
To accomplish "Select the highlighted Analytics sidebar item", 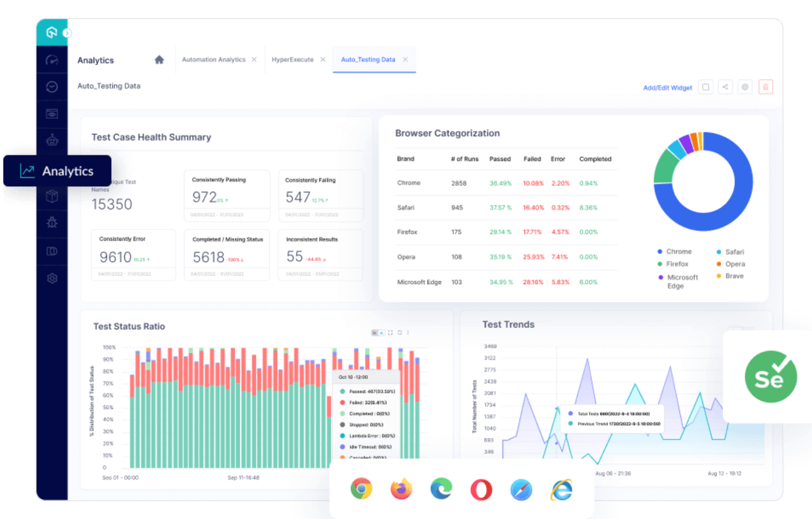I will (57, 171).
